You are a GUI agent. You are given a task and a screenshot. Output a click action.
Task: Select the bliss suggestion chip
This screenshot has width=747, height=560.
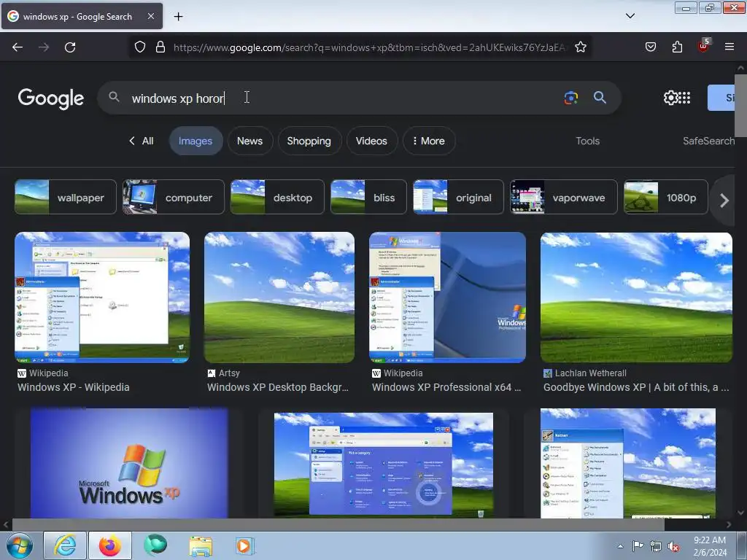coord(368,197)
